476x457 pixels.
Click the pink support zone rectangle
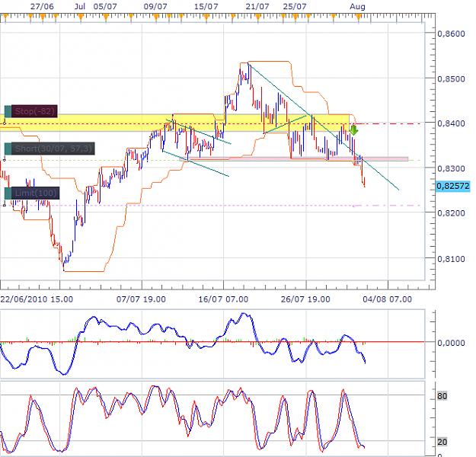294,159
